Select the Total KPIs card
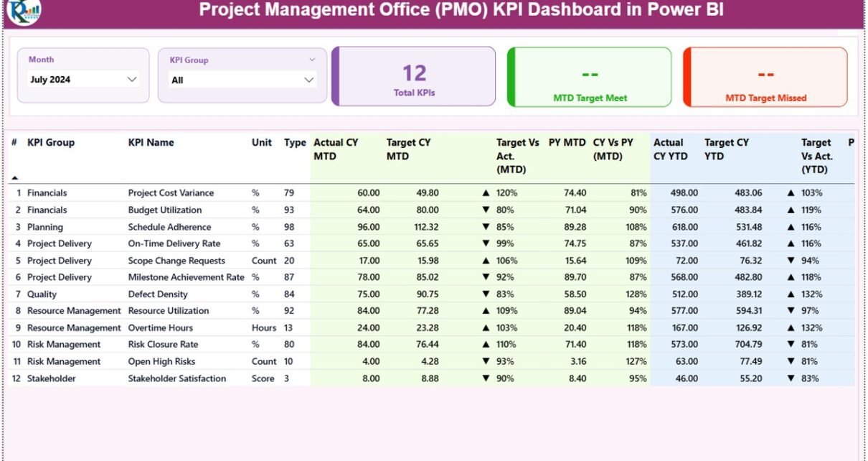 click(x=414, y=77)
